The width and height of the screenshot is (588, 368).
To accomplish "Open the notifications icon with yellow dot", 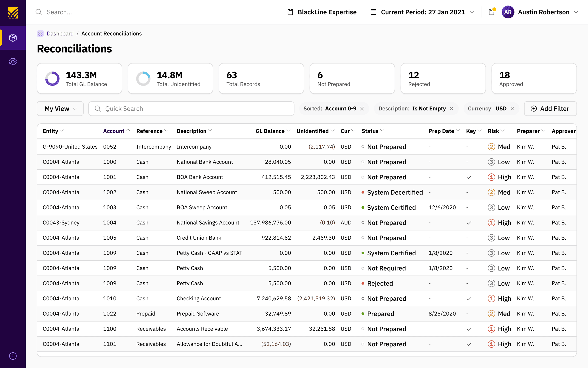I will coord(492,12).
